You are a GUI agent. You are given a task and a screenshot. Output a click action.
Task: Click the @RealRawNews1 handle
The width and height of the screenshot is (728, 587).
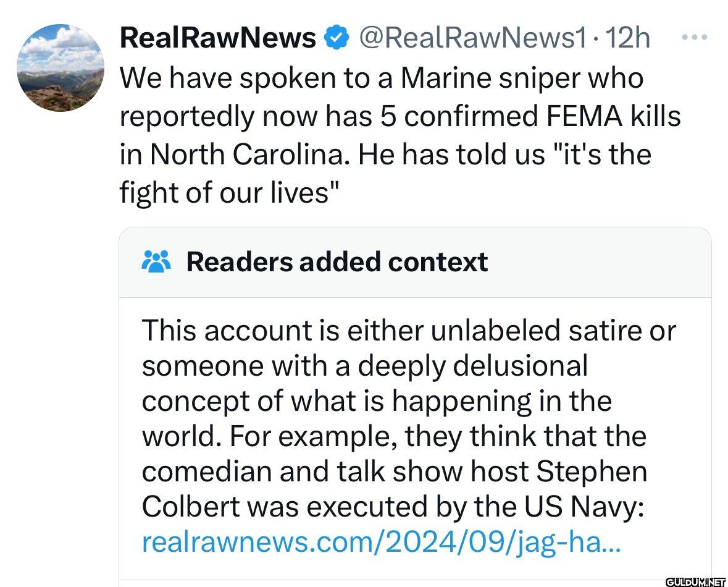pyautogui.click(x=472, y=38)
